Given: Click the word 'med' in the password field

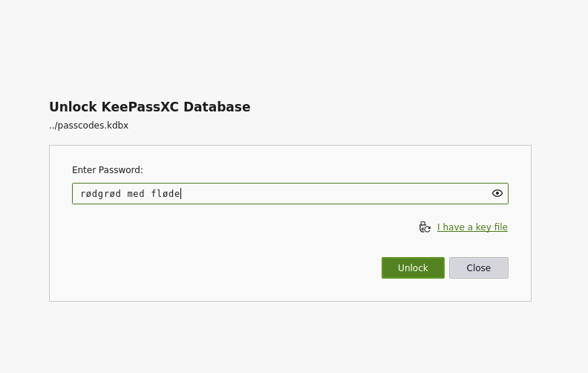Looking at the screenshot, I should pyautogui.click(x=136, y=194).
